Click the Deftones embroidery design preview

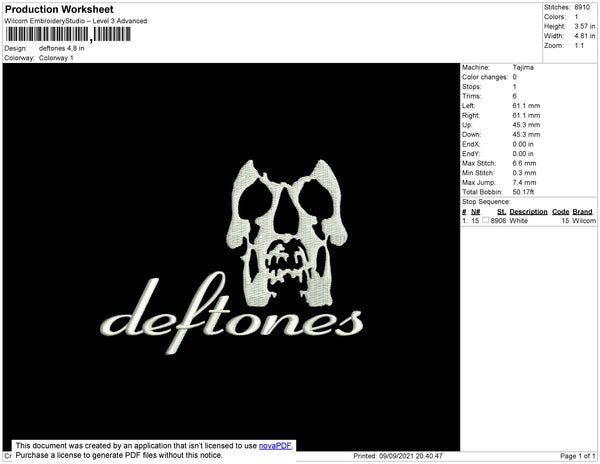(231, 257)
